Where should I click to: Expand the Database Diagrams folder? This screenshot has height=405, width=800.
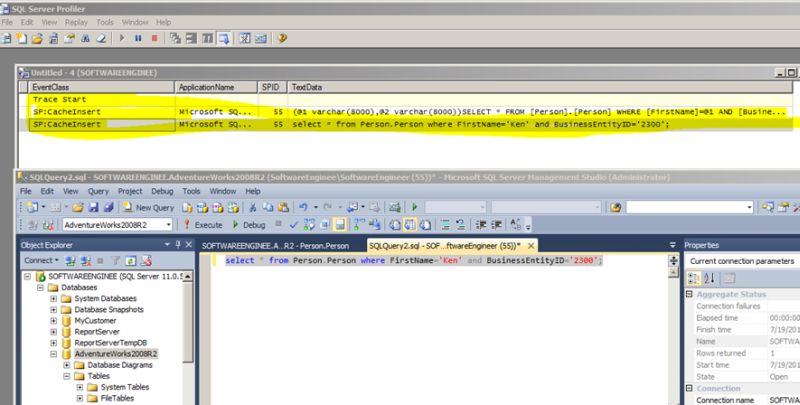67,365
